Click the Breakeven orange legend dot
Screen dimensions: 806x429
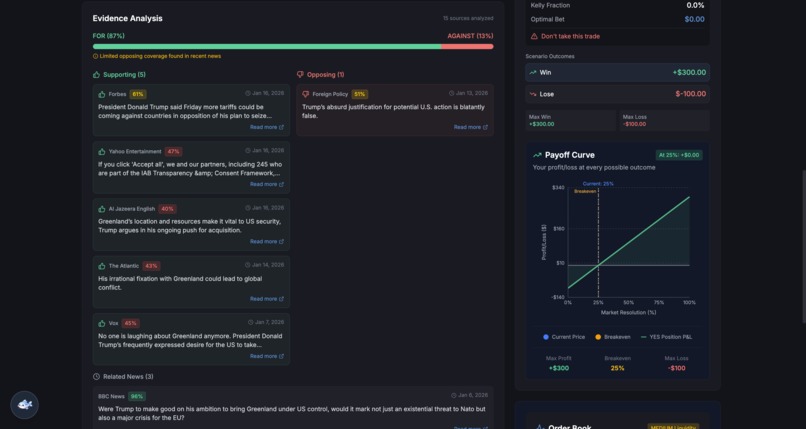pyautogui.click(x=598, y=337)
